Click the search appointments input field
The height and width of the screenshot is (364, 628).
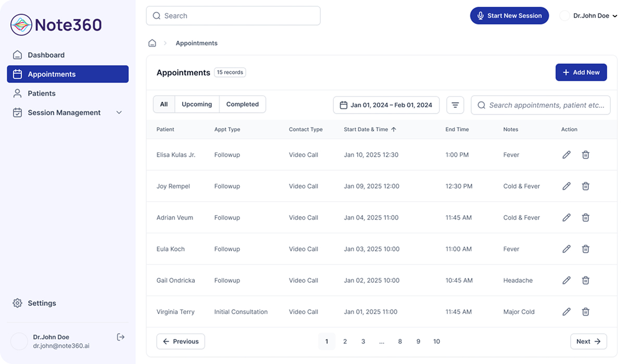[x=541, y=105]
